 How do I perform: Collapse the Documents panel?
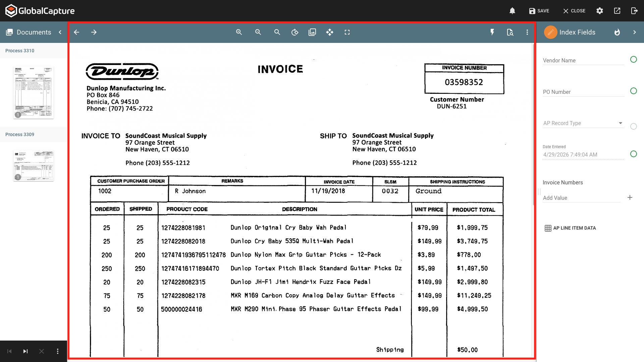pyautogui.click(x=60, y=32)
